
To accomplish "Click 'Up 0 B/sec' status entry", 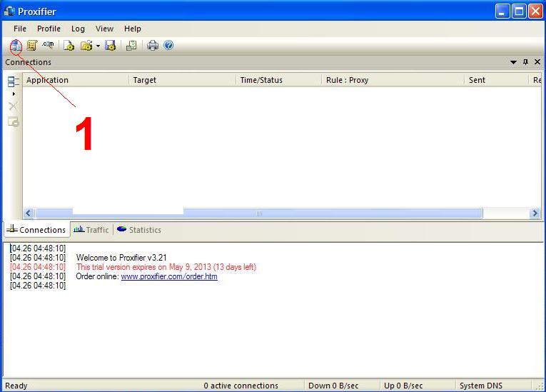I will [x=403, y=386].
